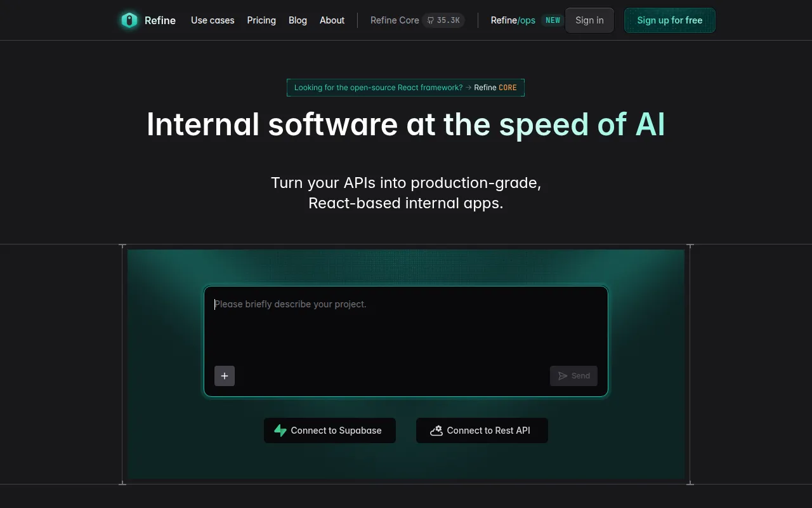Screen dimensions: 812x508
Task: Open the Refine Core link
Action: pyautogui.click(x=395, y=20)
